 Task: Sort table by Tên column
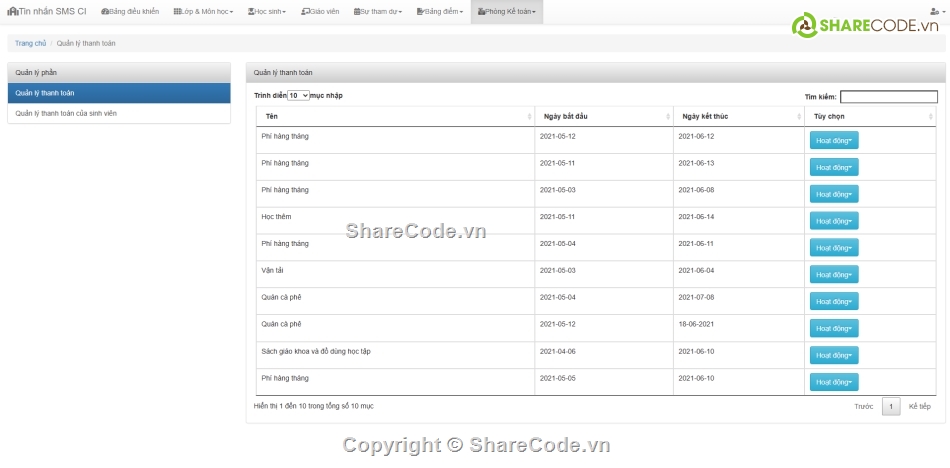395,116
